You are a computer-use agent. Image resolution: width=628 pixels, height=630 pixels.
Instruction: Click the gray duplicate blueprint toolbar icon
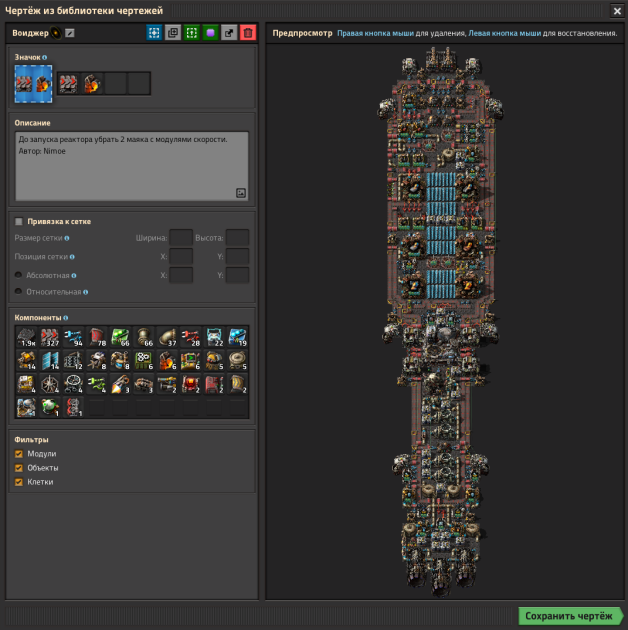coord(173,33)
